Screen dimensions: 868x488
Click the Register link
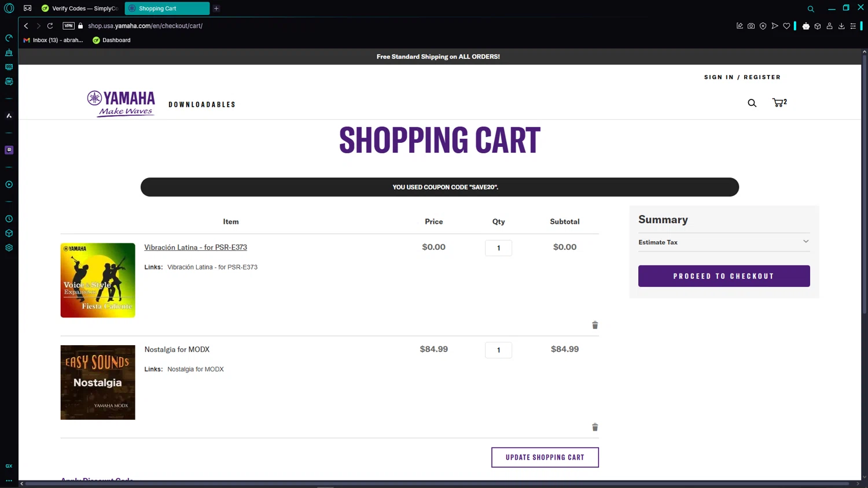click(762, 77)
